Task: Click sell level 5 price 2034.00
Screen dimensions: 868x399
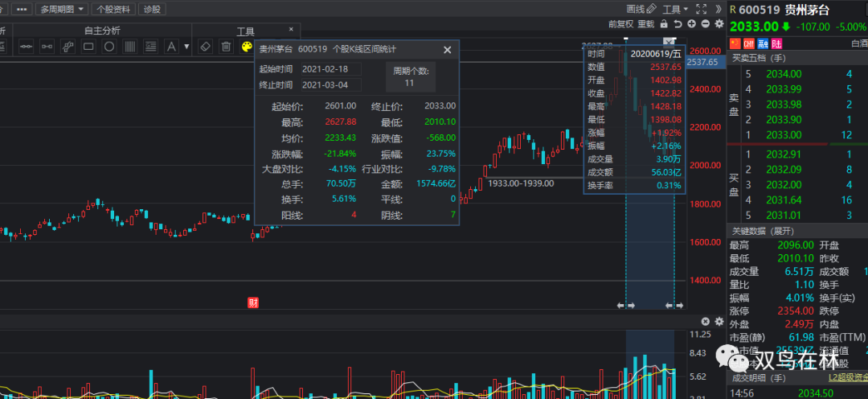Action: click(782, 74)
